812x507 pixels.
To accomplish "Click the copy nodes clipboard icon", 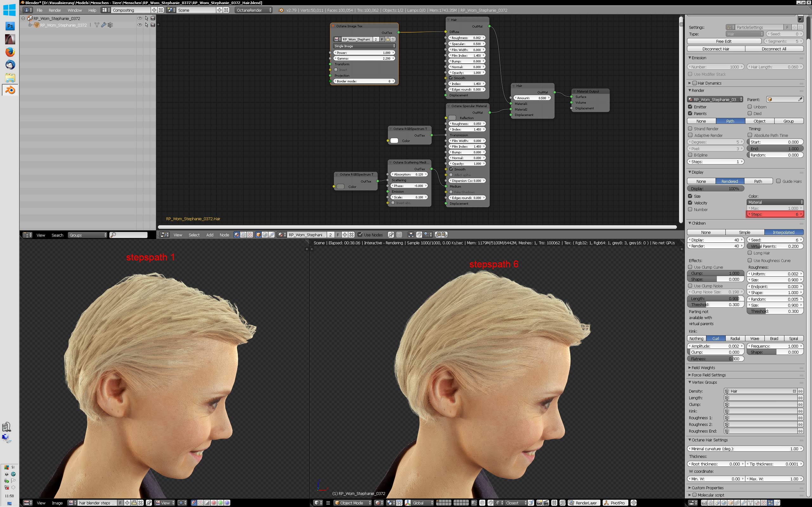I will 437,235.
